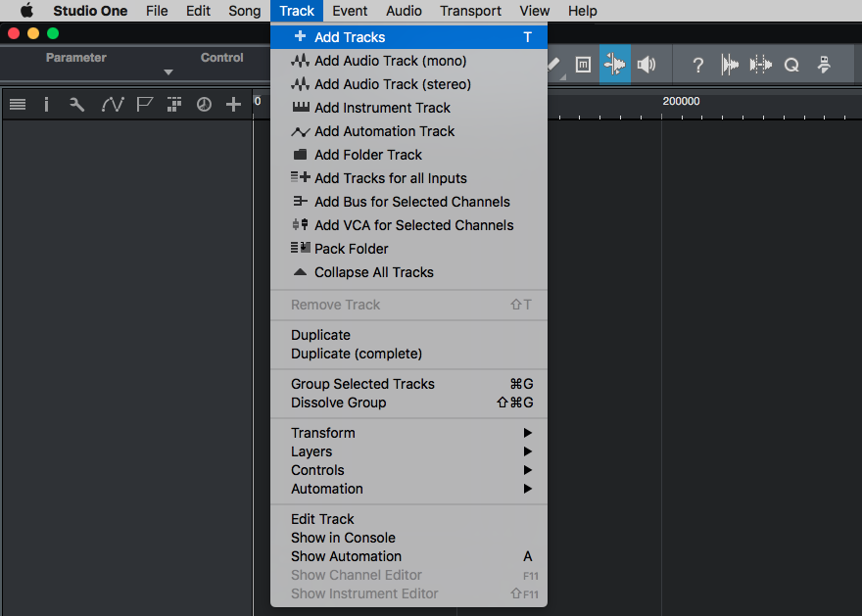Open the Apple menu

click(26, 11)
